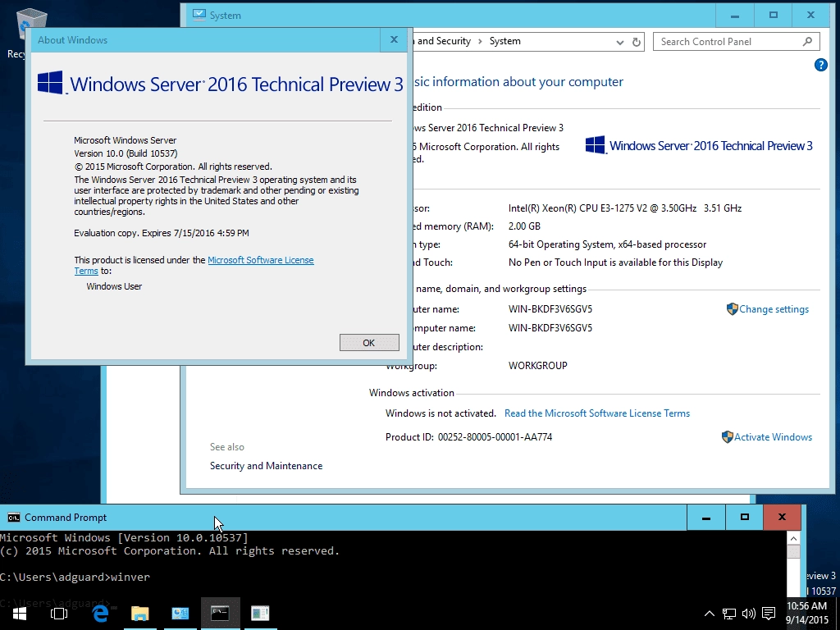Open network status tray icon
The height and width of the screenshot is (630, 840).
click(x=729, y=614)
